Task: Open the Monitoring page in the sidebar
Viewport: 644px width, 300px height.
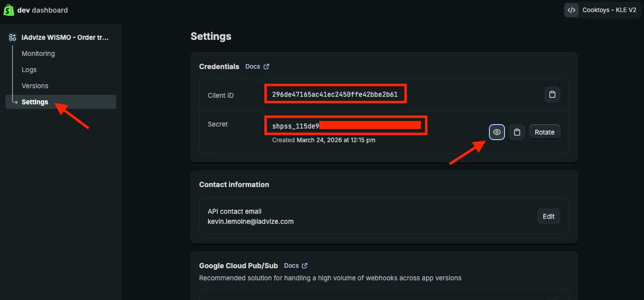Action: click(x=38, y=53)
